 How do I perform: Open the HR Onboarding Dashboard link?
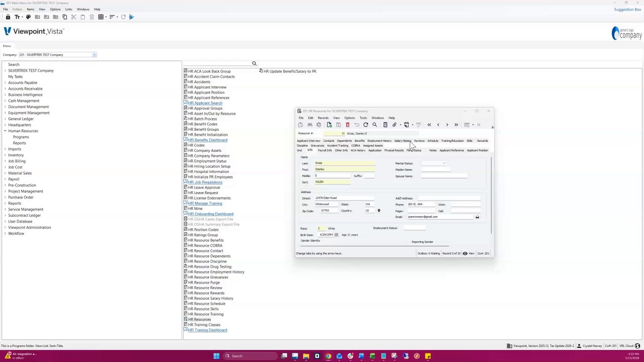[210, 214]
